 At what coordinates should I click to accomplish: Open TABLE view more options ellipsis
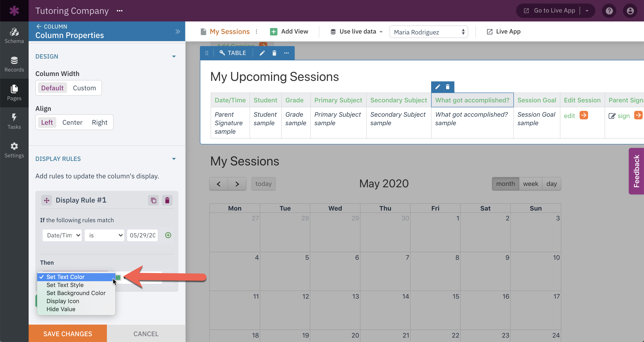286,53
